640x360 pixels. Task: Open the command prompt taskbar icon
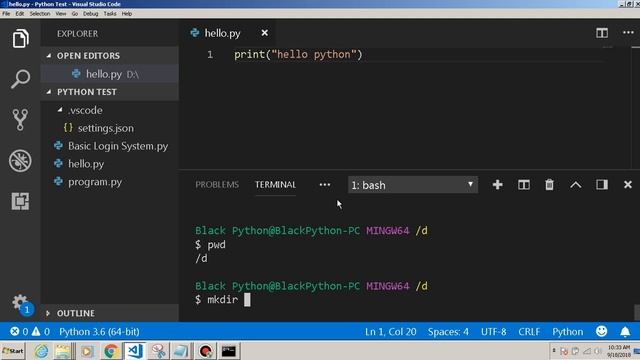229,351
